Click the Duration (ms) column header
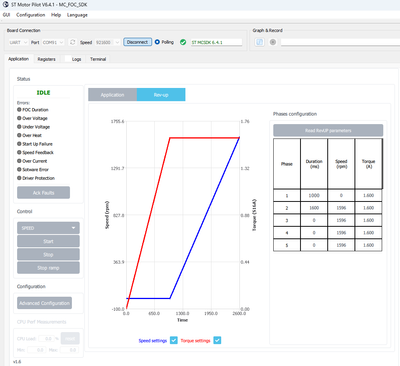The image size is (400, 366). point(314,164)
